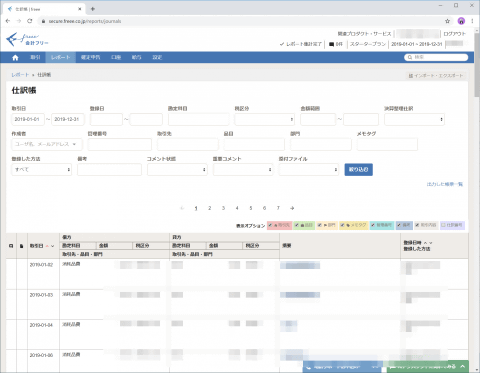
Task: Click the browser address bar URL
Action: (x=85, y=21)
